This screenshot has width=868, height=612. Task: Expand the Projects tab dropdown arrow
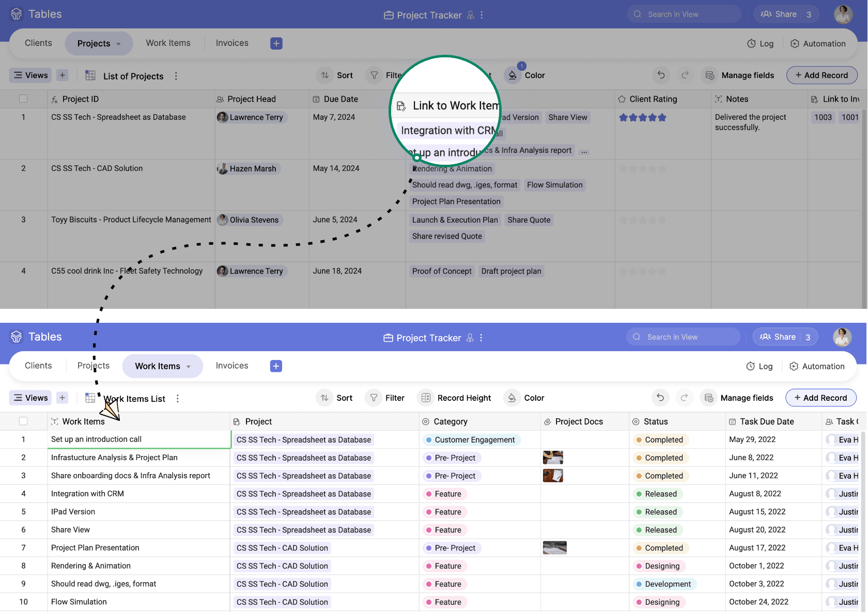pyautogui.click(x=118, y=44)
